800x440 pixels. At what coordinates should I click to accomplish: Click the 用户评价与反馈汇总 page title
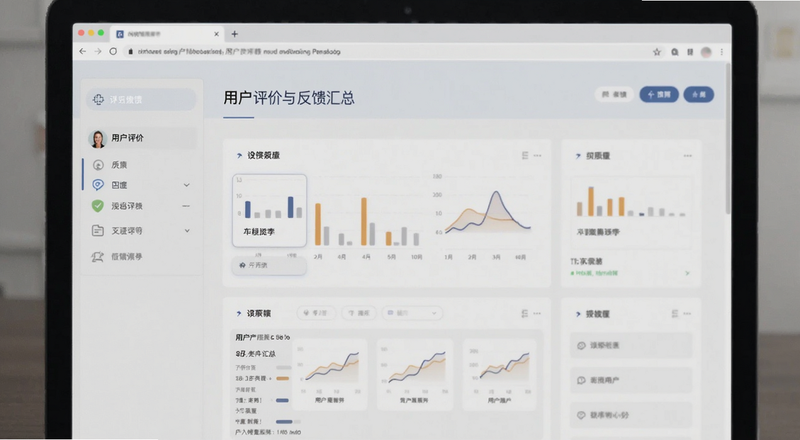pos(289,97)
